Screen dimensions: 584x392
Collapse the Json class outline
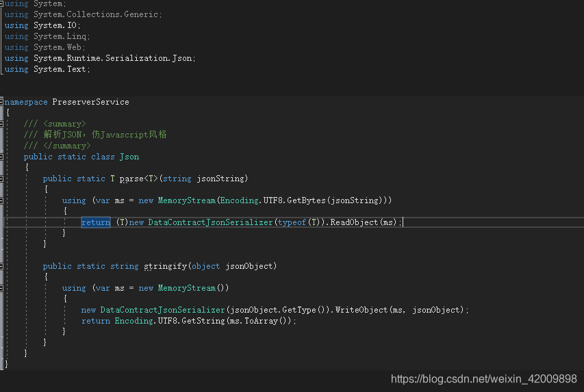[1, 157]
